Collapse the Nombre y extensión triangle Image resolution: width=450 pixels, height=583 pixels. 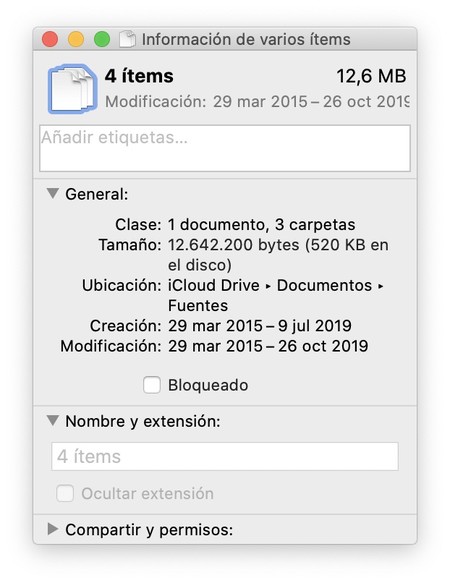pos(53,421)
